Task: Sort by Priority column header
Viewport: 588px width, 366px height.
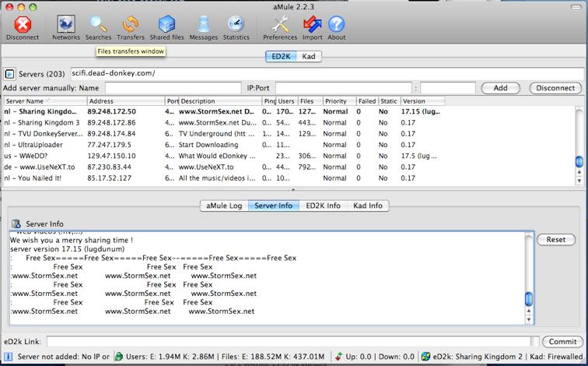Action: 339,101
